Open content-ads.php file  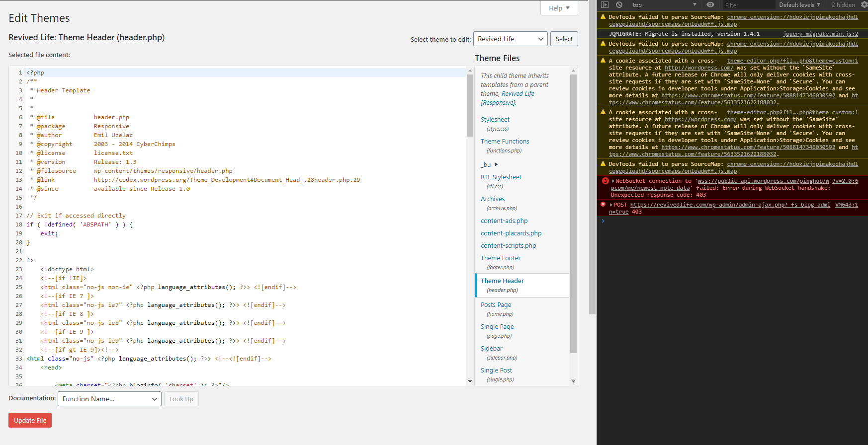[x=504, y=221]
